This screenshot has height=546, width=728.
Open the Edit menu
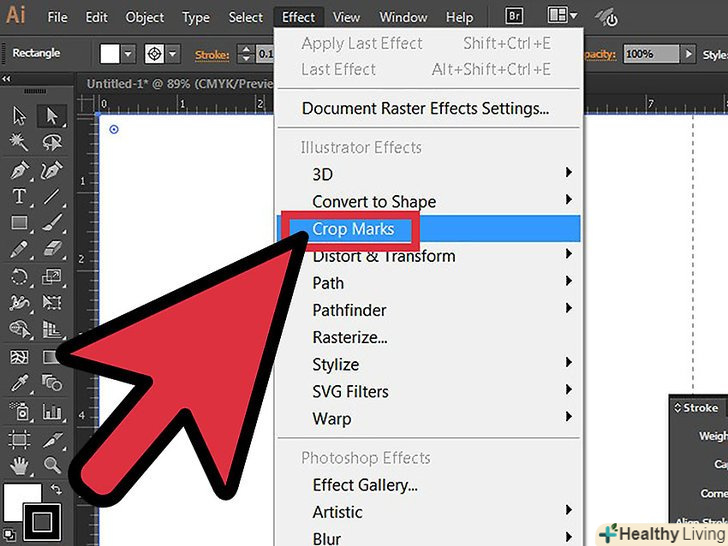coord(96,17)
